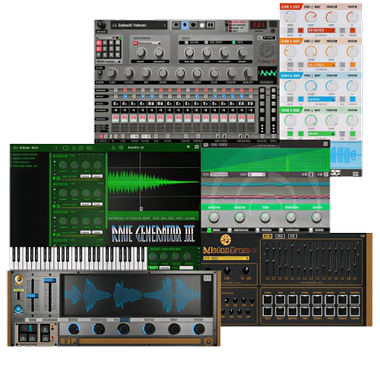The image size is (380, 380).
Task: Select the last entry in Rave Generator's left list
Action: [25, 166]
